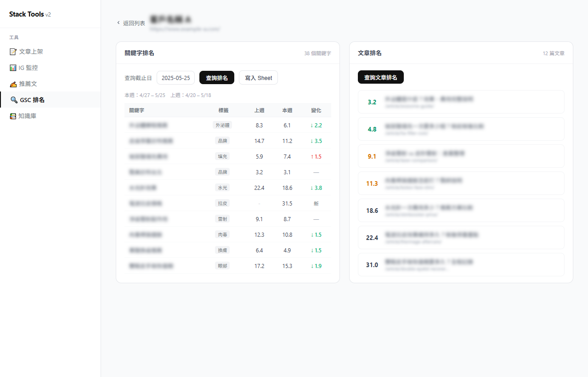Click the 寫入 Sheet button
The image size is (588, 377).
click(x=258, y=78)
